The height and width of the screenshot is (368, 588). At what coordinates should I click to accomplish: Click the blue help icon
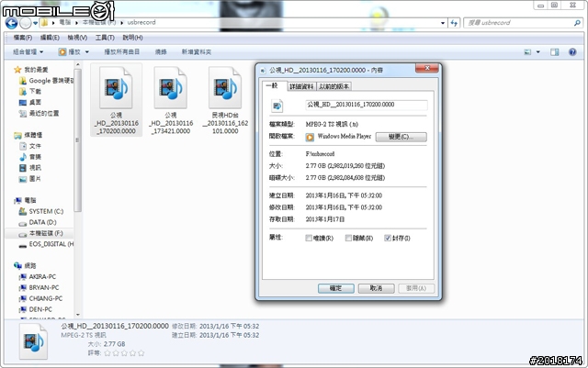(572, 51)
